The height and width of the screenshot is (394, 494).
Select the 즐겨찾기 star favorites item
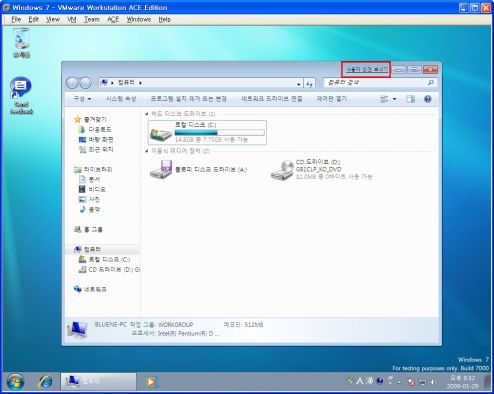click(x=90, y=119)
